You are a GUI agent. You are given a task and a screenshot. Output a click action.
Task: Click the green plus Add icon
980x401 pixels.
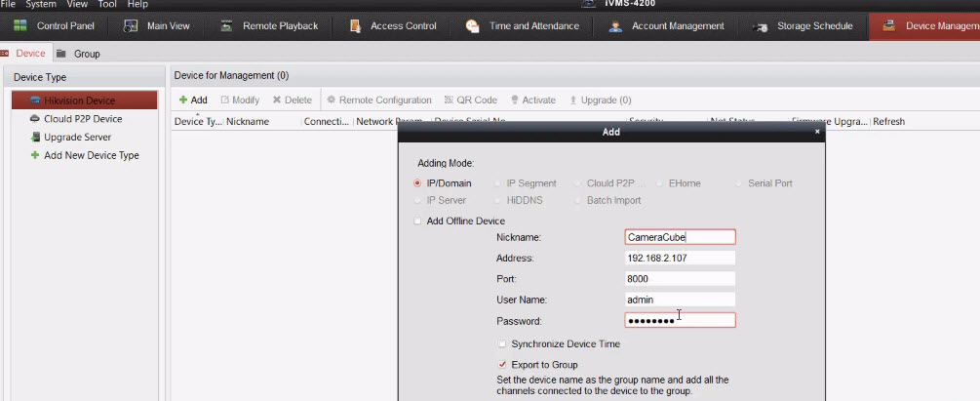[183, 100]
